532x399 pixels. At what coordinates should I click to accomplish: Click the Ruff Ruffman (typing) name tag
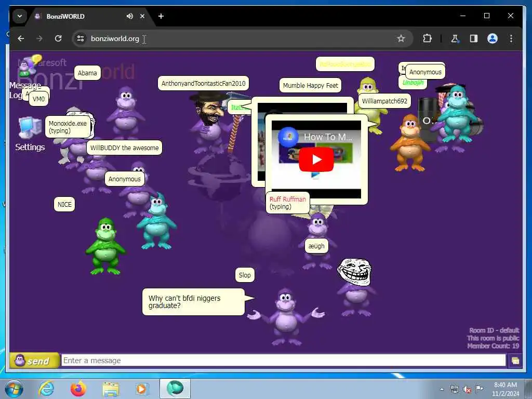click(287, 203)
